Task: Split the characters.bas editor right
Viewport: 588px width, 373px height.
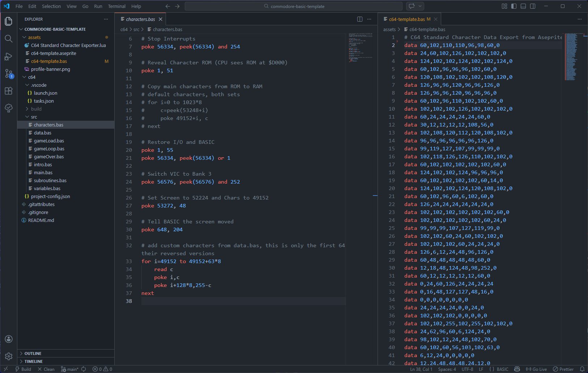Action: (360, 19)
